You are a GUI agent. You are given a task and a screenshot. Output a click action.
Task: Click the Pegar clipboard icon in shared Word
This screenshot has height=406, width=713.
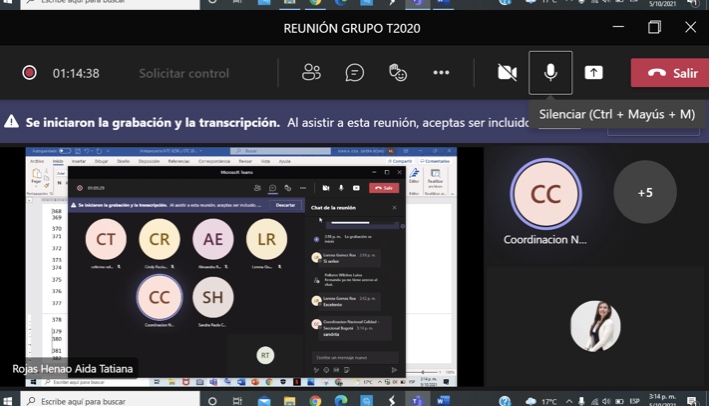(x=36, y=175)
